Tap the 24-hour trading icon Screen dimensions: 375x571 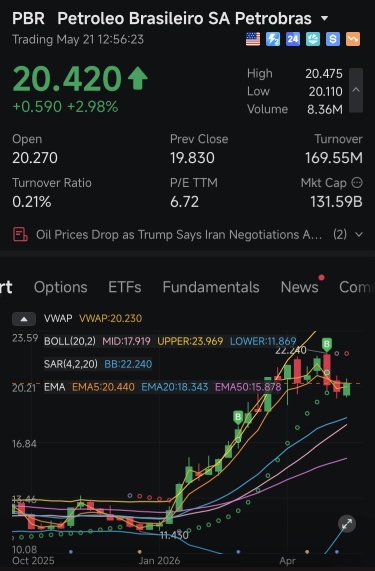[x=293, y=39]
